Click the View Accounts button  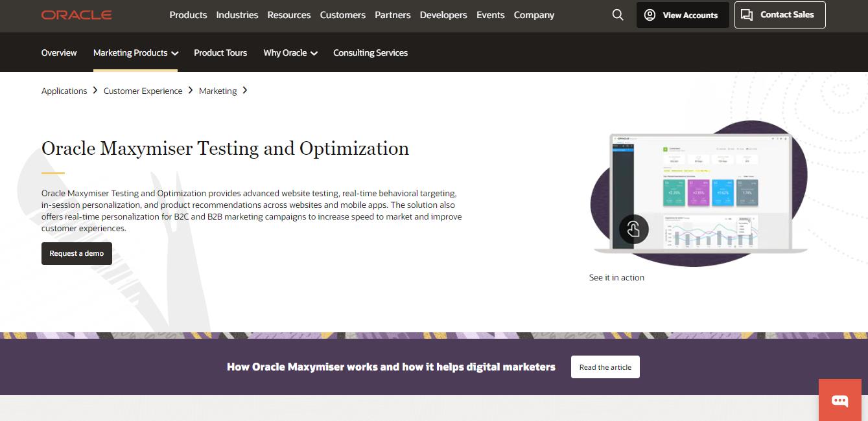682,15
